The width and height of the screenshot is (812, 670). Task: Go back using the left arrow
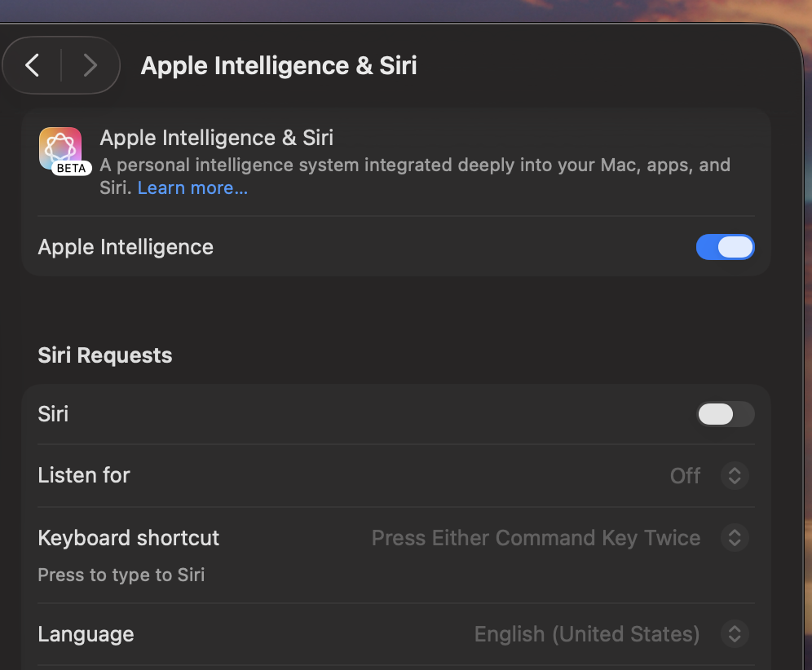[x=33, y=65]
